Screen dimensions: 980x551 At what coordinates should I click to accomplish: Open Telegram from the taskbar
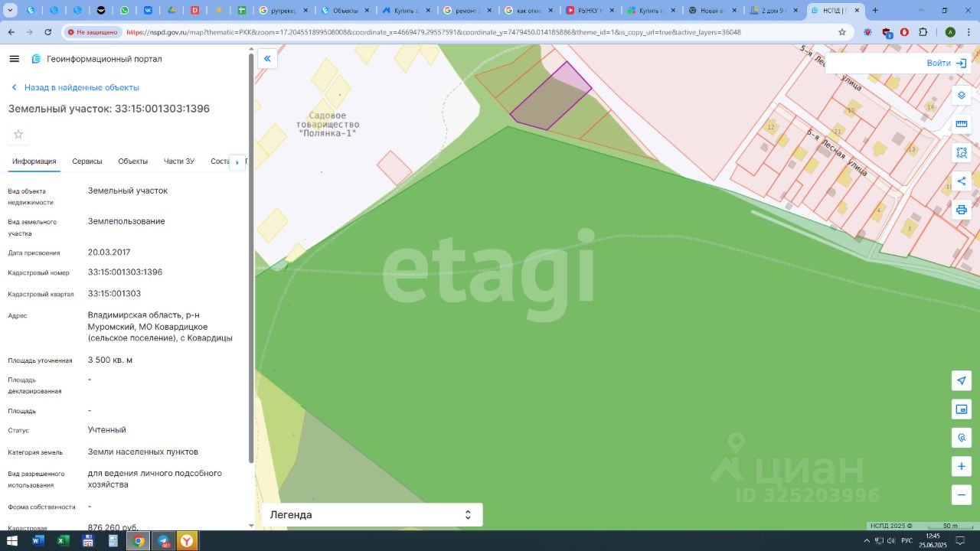coord(164,541)
